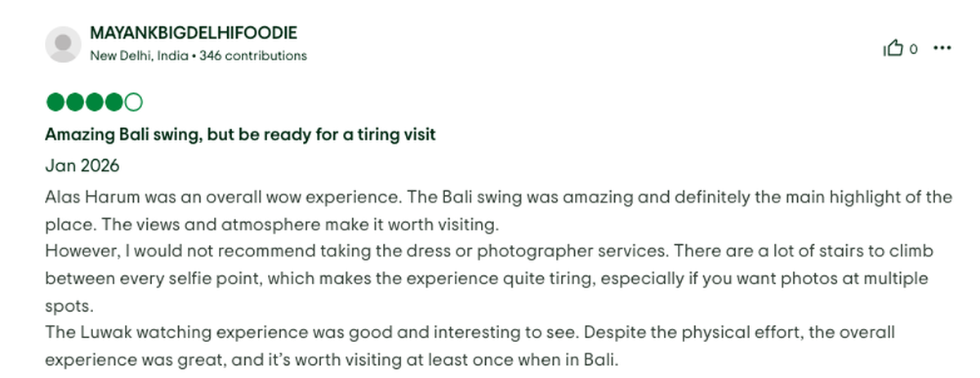The height and width of the screenshot is (378, 980).
Task: Click the fourth green rating bubble
Action: tap(114, 102)
